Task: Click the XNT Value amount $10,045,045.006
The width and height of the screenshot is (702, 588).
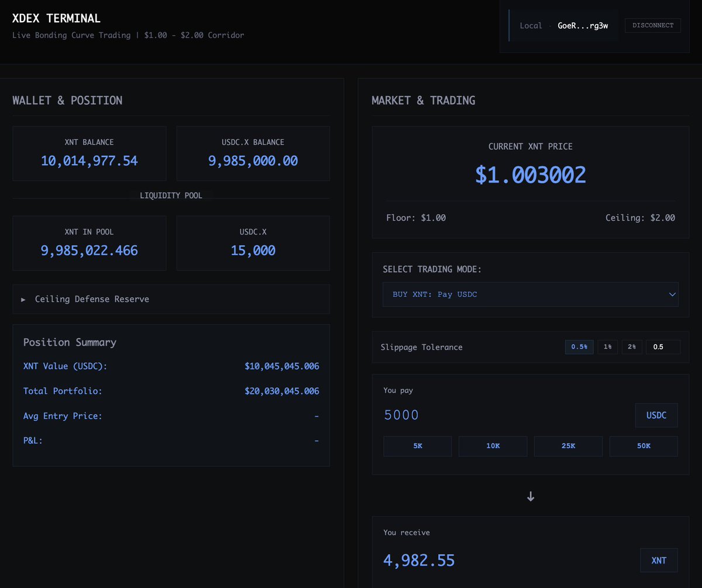Action: click(282, 366)
